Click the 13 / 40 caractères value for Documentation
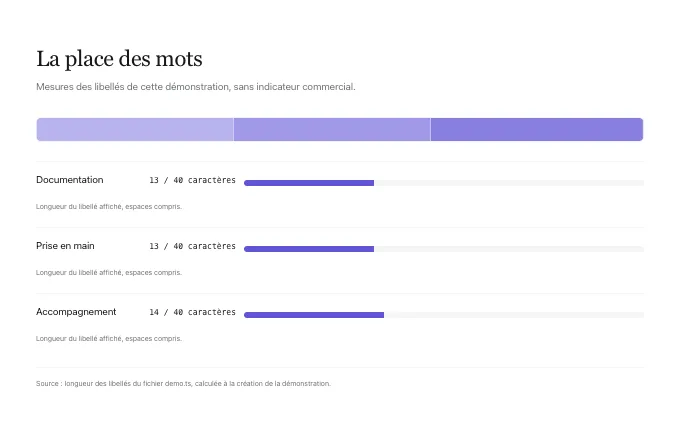This screenshot has height=425, width=680. coord(193,180)
